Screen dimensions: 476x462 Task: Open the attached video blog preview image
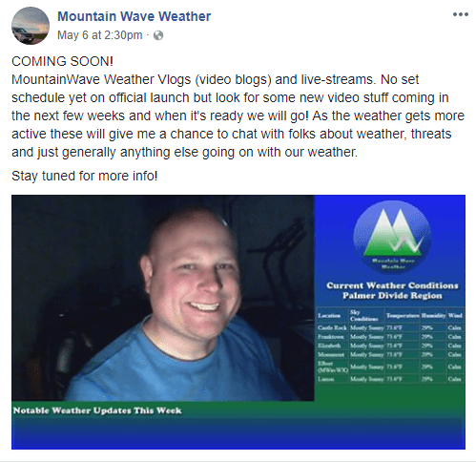[238, 322]
